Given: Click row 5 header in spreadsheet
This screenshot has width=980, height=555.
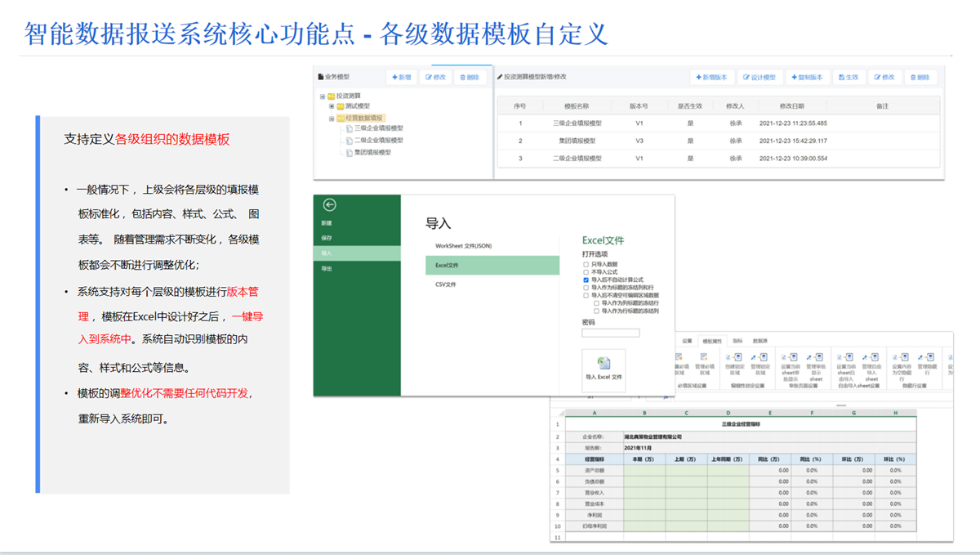Looking at the screenshot, I should tap(558, 470).
